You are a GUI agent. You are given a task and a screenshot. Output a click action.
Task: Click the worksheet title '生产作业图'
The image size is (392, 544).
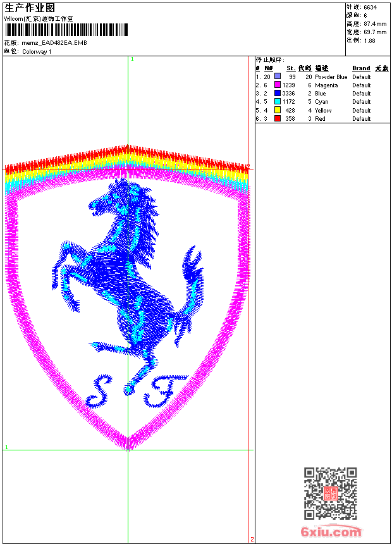coord(30,8)
